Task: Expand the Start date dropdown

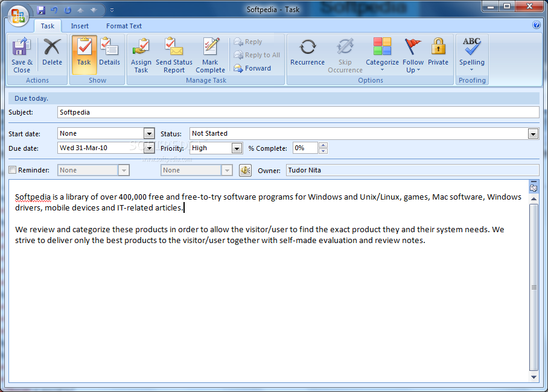Action: (149, 133)
